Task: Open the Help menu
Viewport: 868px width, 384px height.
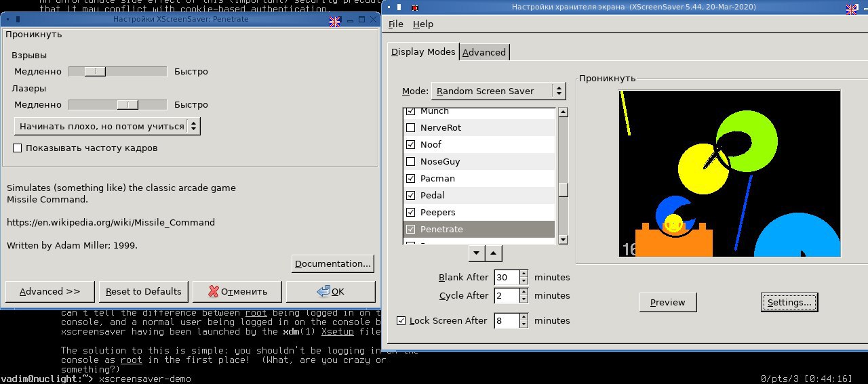Action: (423, 24)
